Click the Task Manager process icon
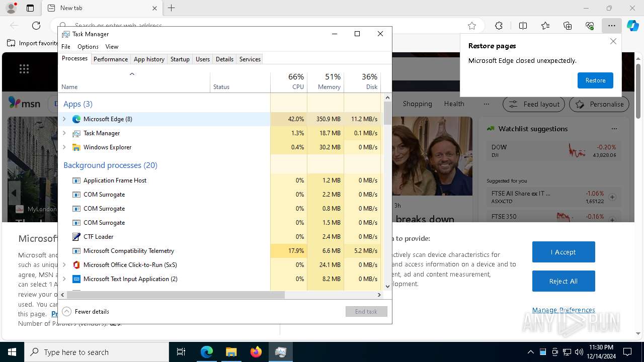The height and width of the screenshot is (362, 644). pos(76,133)
